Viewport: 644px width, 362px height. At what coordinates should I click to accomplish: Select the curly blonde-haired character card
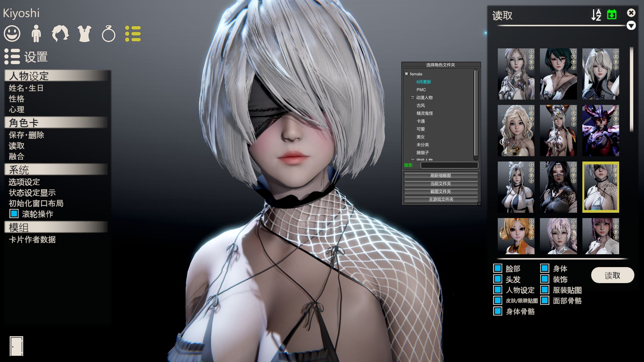click(516, 130)
